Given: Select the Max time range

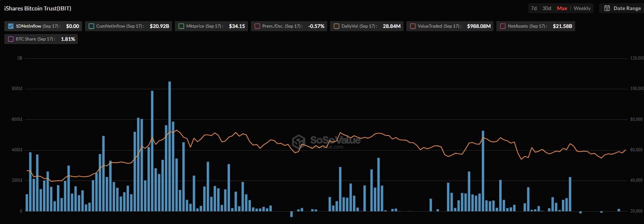Looking at the screenshot, I should coord(562,8).
